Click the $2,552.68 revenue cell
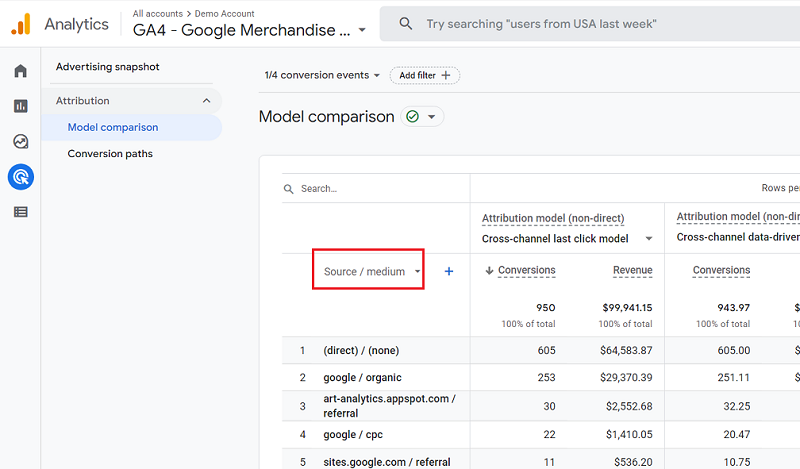Screen dimensions: 800x469 (629, 406)
